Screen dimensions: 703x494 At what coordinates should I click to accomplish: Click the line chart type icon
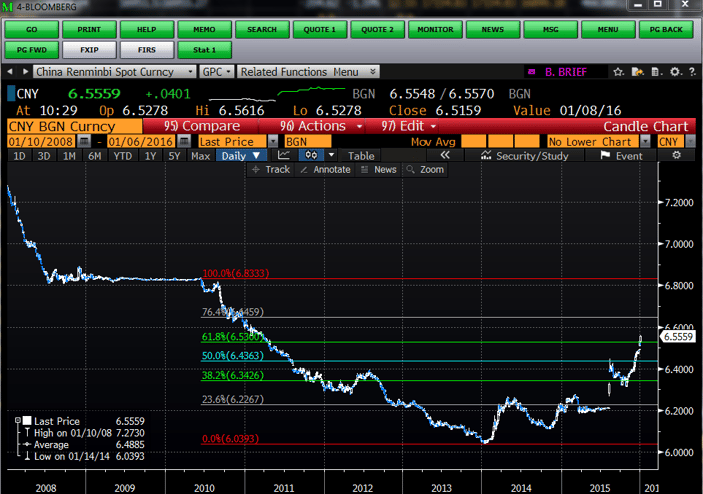coord(285,156)
